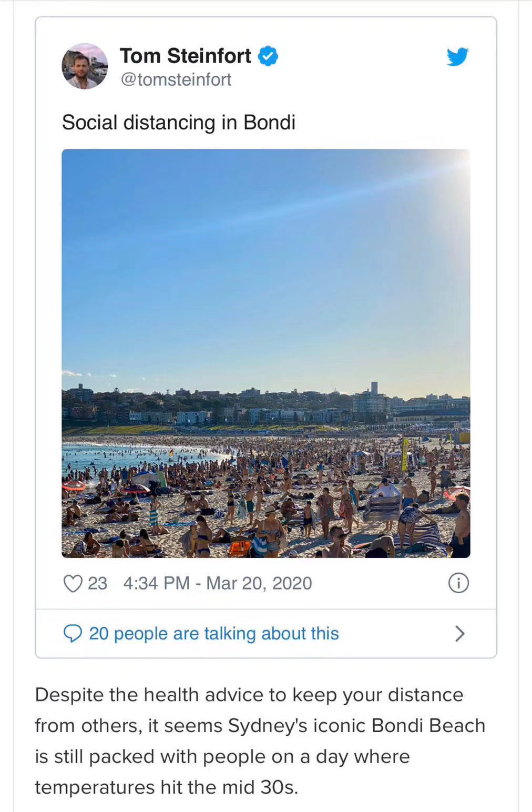Image resolution: width=532 pixels, height=812 pixels.
Task: Open the @tomsteinfort handle link
Action: (x=176, y=79)
